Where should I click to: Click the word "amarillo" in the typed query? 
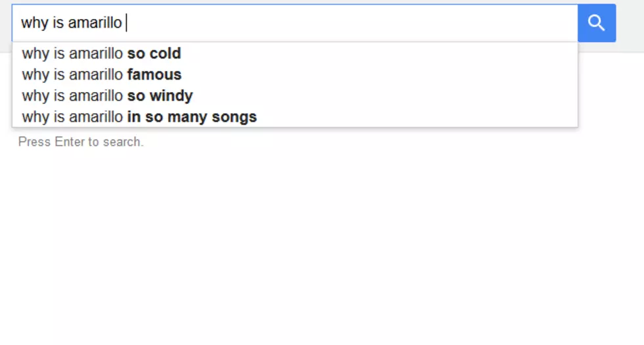(95, 22)
